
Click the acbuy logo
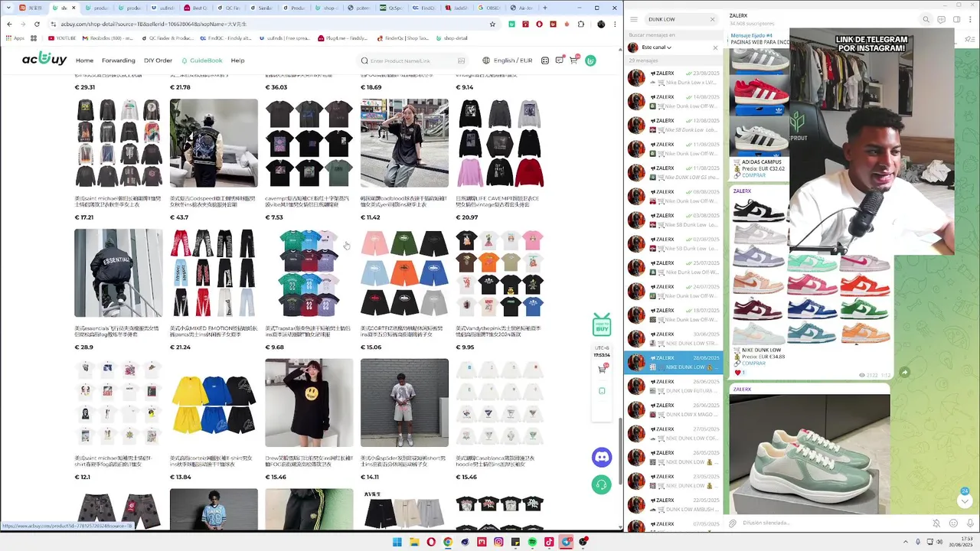tap(44, 59)
